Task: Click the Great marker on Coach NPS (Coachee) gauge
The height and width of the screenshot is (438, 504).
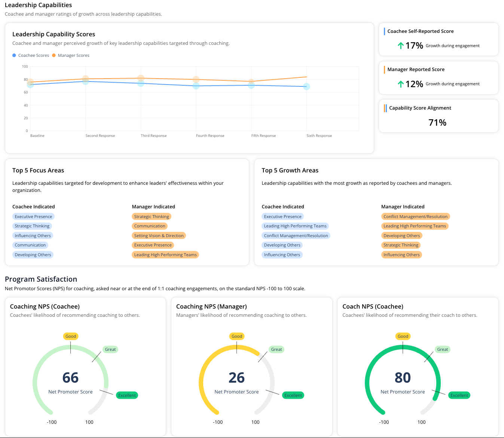Action: [x=442, y=349]
